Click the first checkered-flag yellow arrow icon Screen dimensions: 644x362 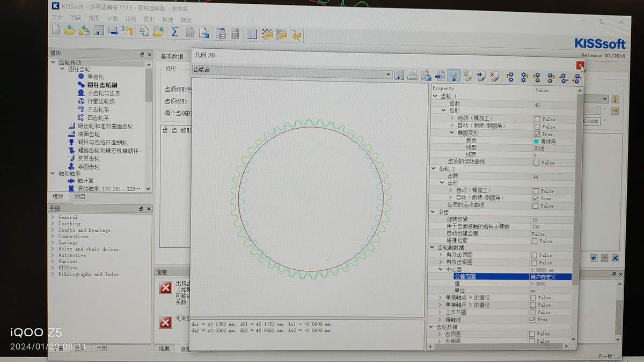pyautogui.click(x=267, y=34)
